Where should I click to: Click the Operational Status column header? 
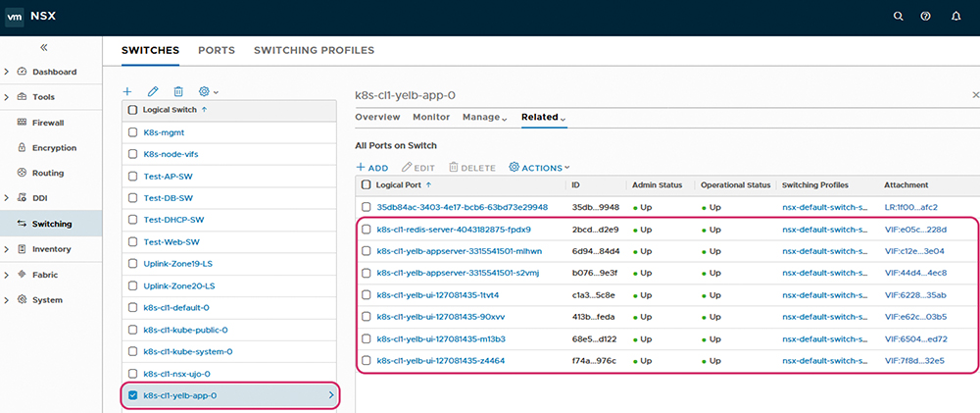[x=735, y=185]
